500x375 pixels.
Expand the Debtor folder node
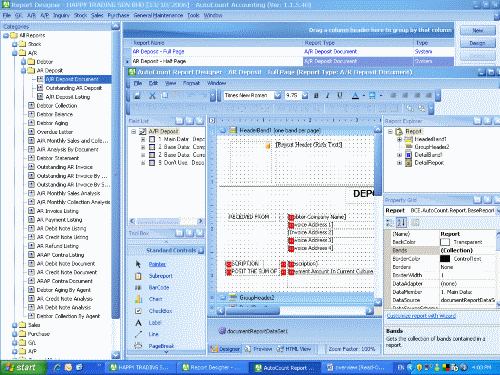coord(23,62)
